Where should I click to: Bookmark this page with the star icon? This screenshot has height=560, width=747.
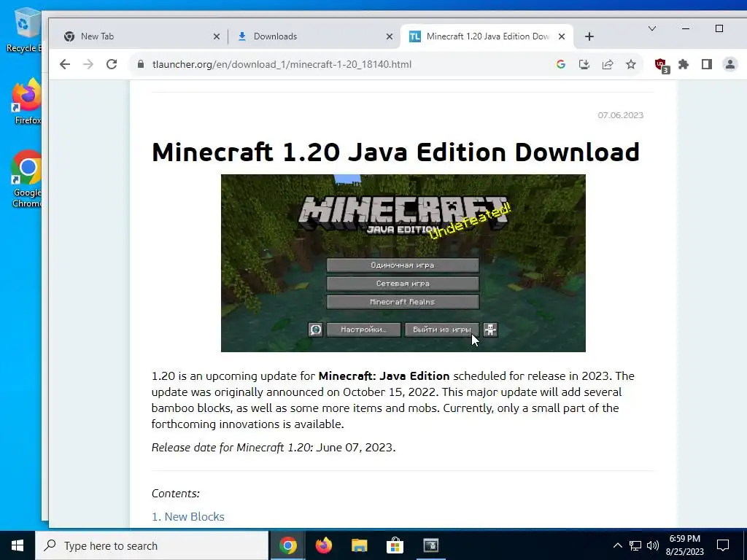tap(631, 64)
